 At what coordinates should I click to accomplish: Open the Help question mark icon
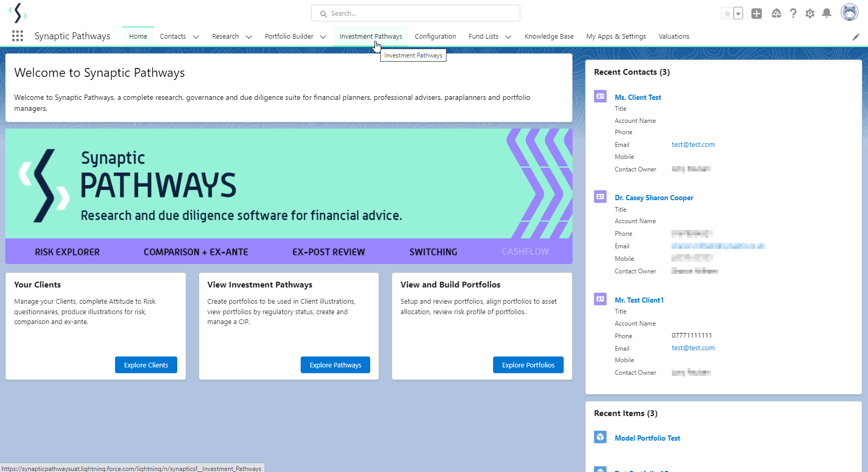click(793, 14)
